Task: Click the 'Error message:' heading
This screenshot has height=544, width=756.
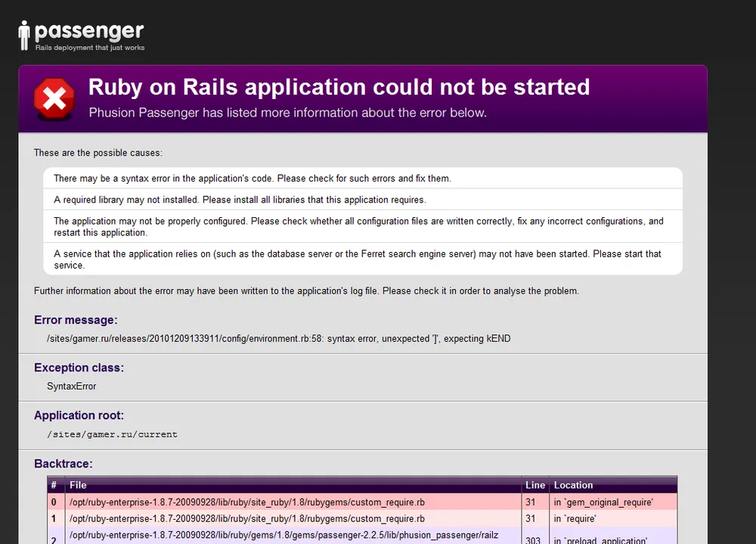Action: tap(76, 320)
